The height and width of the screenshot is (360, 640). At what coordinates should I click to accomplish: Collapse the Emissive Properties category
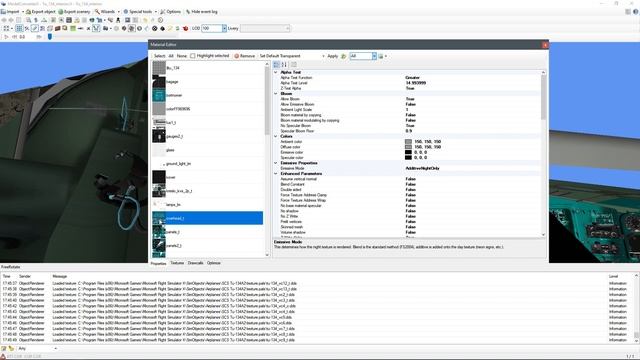click(x=276, y=163)
